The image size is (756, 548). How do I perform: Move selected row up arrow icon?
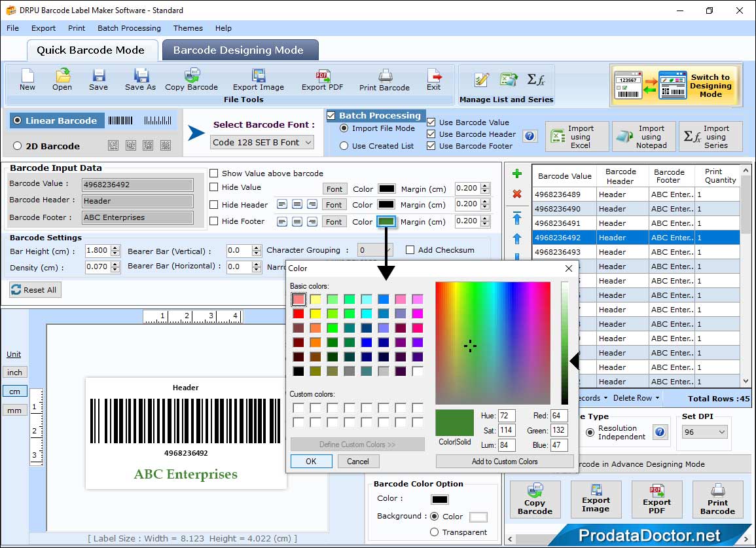click(x=517, y=239)
